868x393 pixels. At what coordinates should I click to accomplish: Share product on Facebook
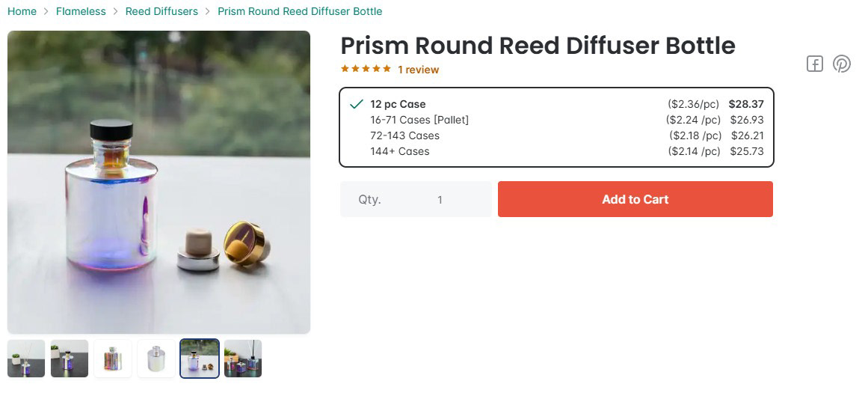point(814,64)
